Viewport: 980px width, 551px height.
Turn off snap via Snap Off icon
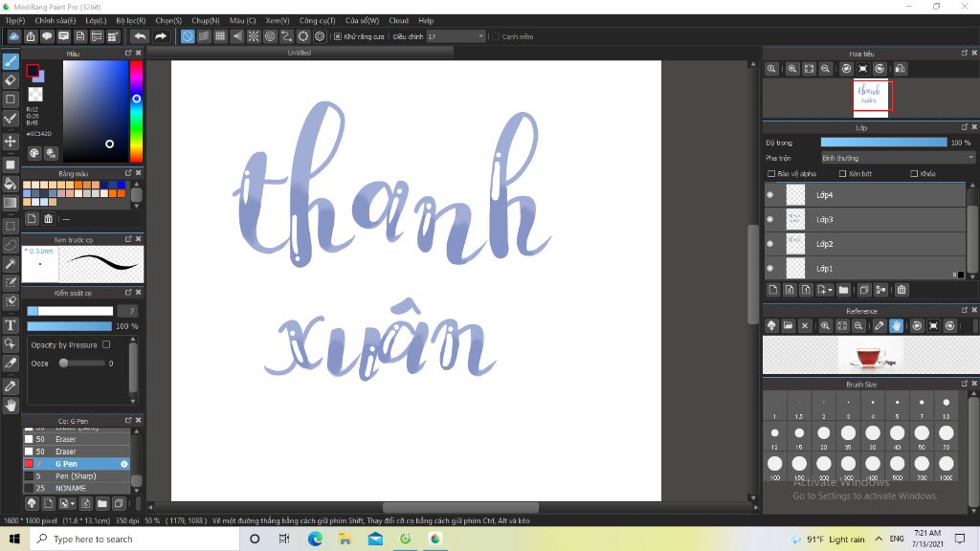click(188, 36)
